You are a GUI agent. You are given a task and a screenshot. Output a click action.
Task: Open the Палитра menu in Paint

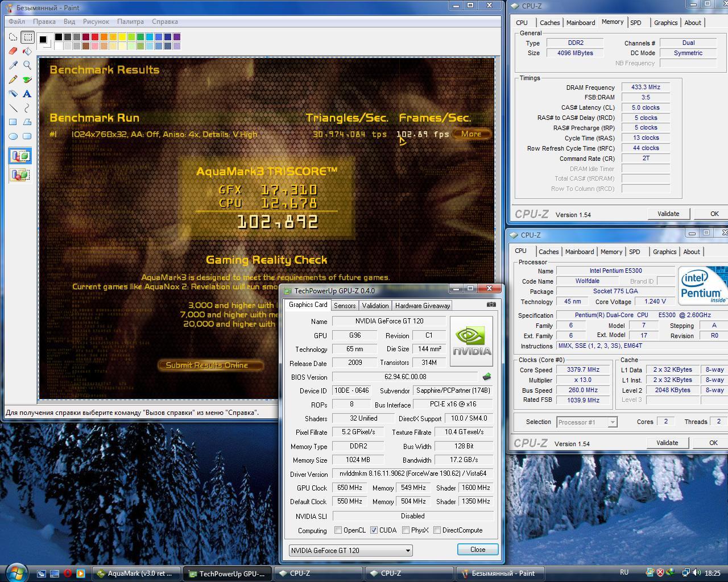tap(130, 22)
